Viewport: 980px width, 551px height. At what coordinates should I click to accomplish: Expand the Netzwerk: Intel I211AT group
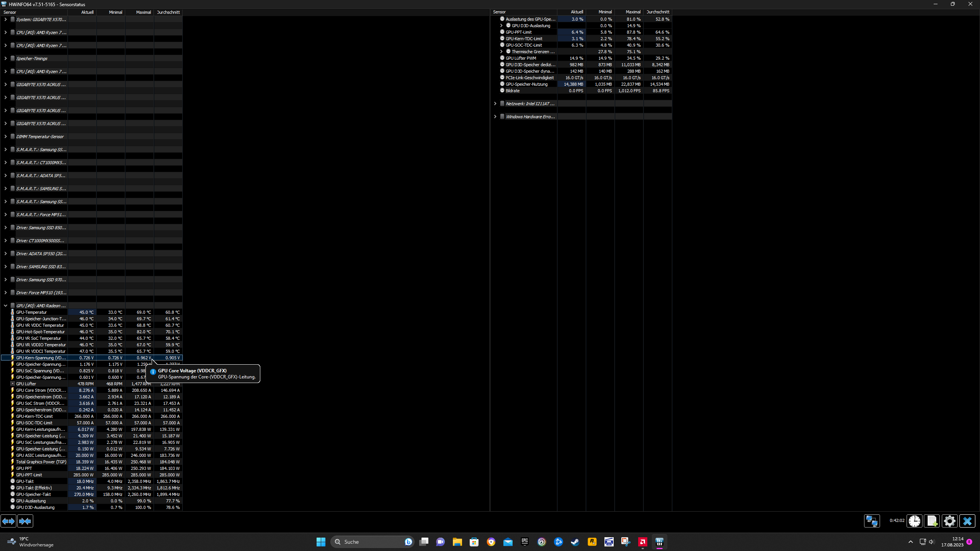pos(495,104)
